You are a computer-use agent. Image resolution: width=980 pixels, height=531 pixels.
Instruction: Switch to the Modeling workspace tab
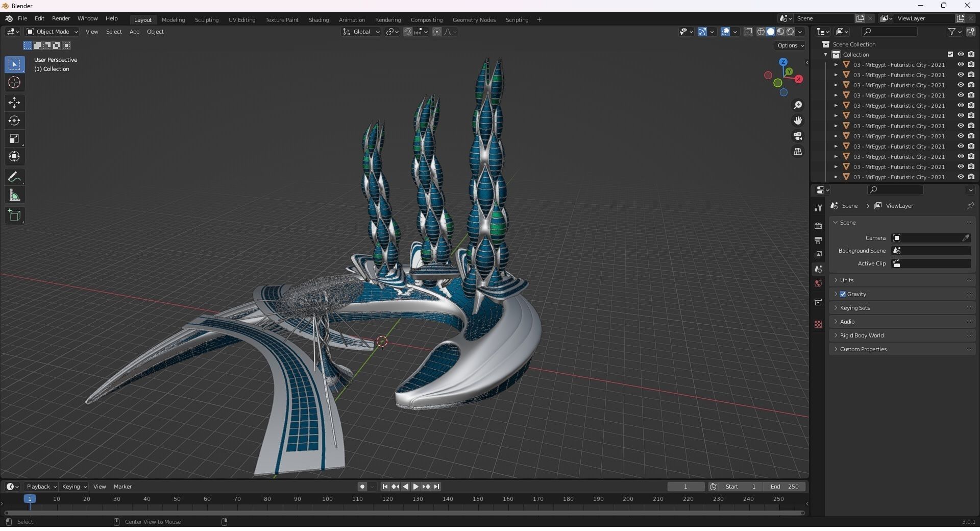point(173,19)
